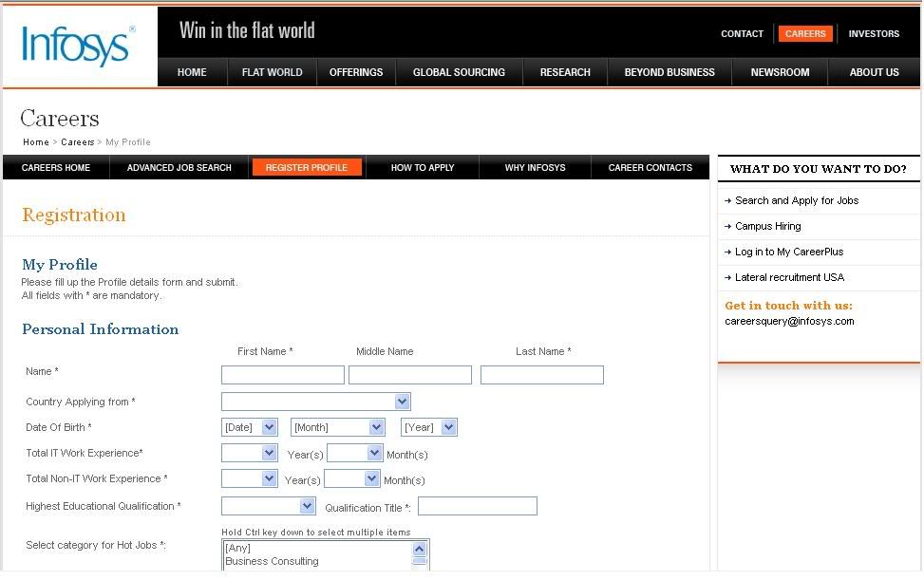
Task: Open the Contact link in header
Action: [x=742, y=34]
